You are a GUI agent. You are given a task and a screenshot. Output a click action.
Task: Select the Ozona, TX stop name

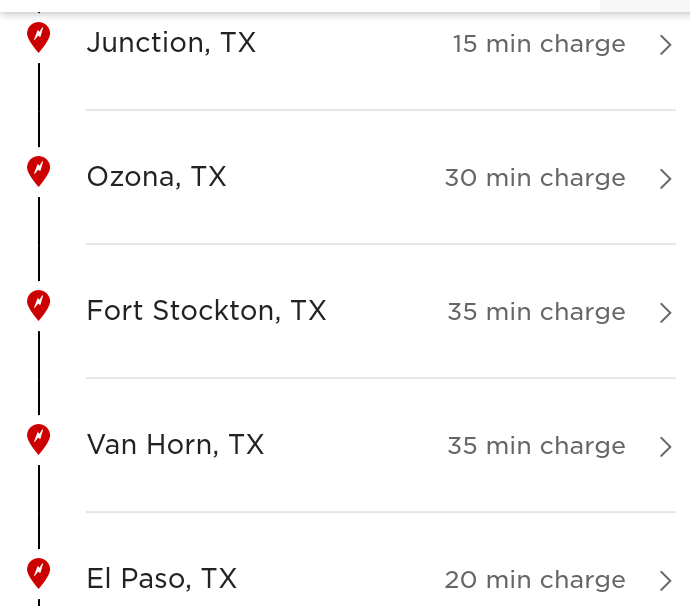tap(157, 177)
